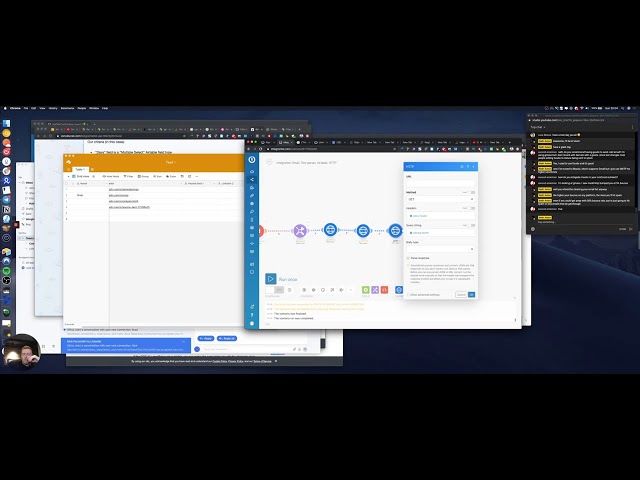640x480 pixels.
Task: Open more options ellipsis in Airtable toolbar
Action: [x=197, y=176]
